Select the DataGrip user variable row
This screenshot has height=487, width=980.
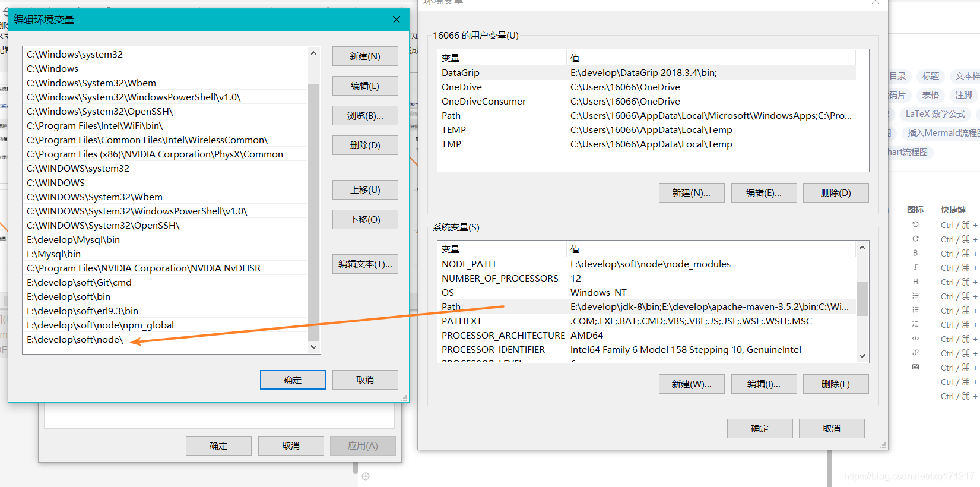[x=647, y=73]
